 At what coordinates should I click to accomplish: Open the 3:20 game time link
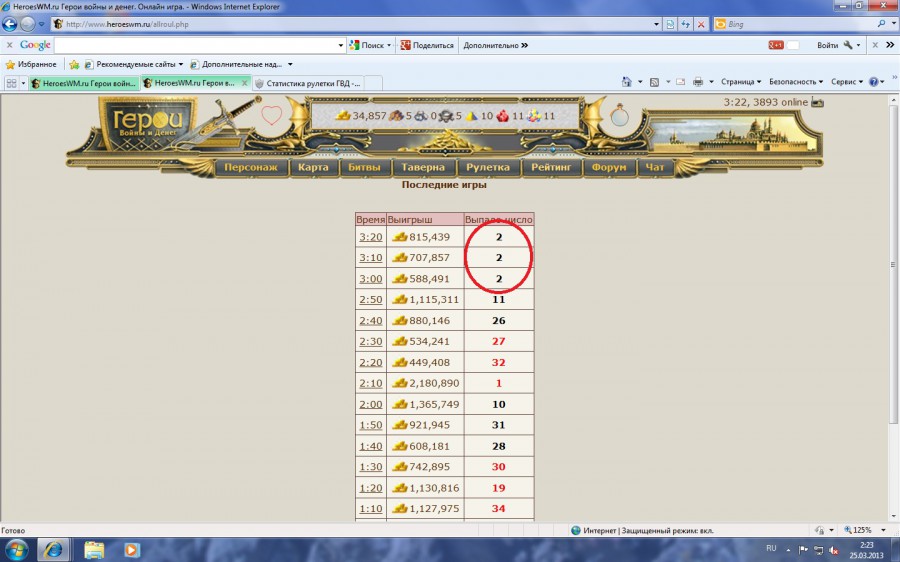tap(370, 237)
